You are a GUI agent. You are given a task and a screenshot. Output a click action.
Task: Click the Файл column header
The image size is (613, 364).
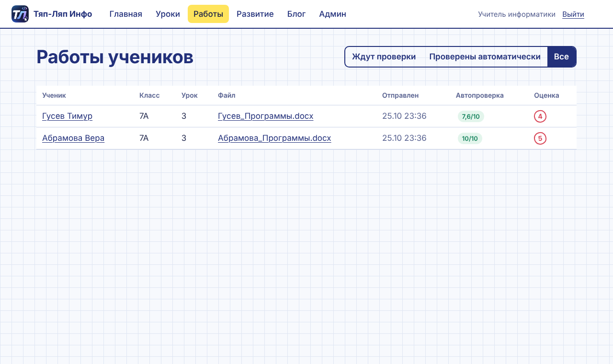[x=227, y=95]
